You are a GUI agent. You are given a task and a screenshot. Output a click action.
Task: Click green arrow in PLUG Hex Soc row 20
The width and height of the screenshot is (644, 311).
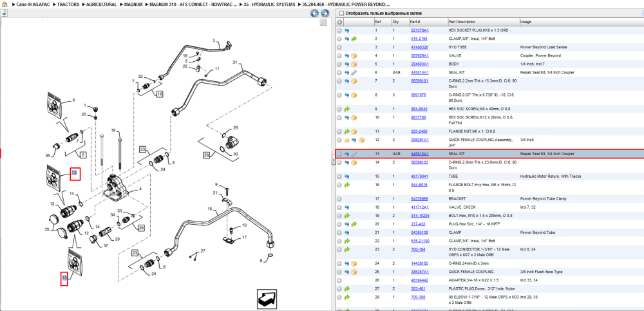point(354,224)
